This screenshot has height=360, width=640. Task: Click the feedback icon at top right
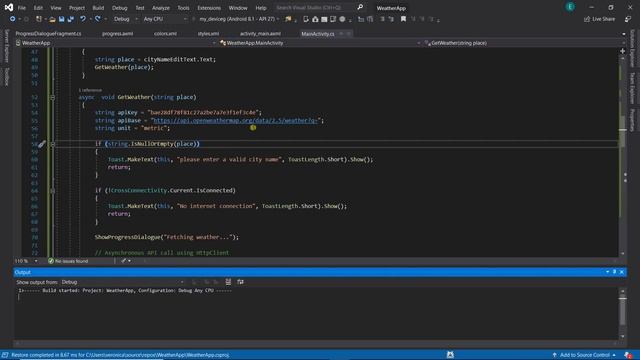(x=628, y=19)
